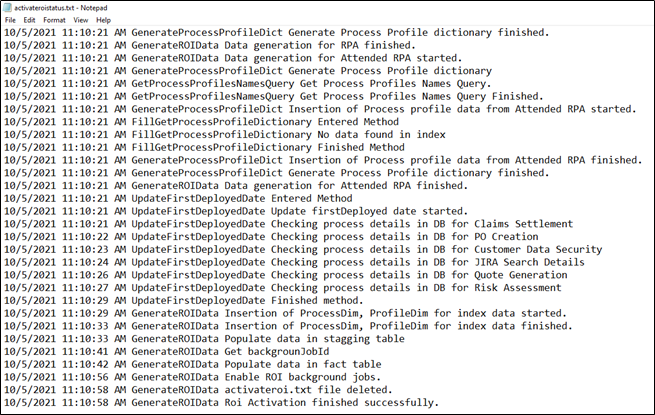Click line checking DB for PO Creation

(271, 237)
